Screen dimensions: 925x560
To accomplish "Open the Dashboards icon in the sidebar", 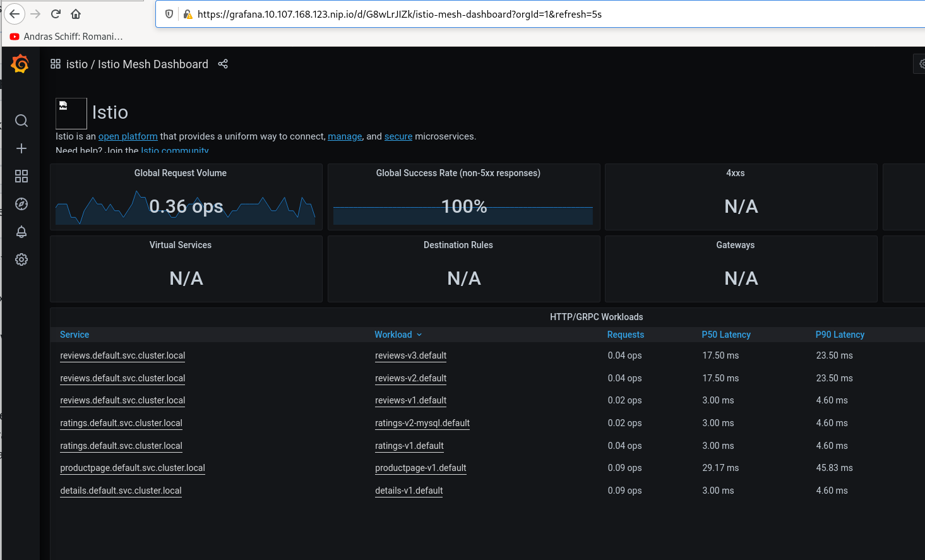I will click(21, 176).
